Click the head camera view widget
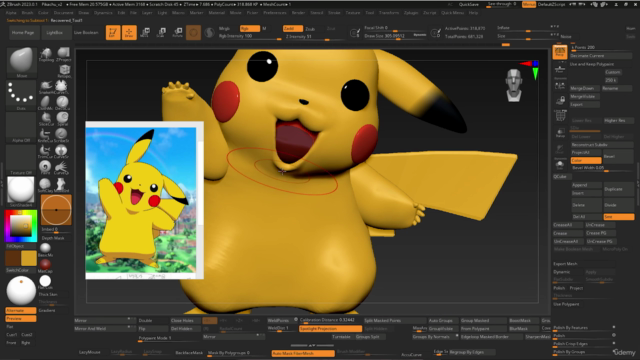Viewport: 640px width, 360px height. [x=514, y=85]
